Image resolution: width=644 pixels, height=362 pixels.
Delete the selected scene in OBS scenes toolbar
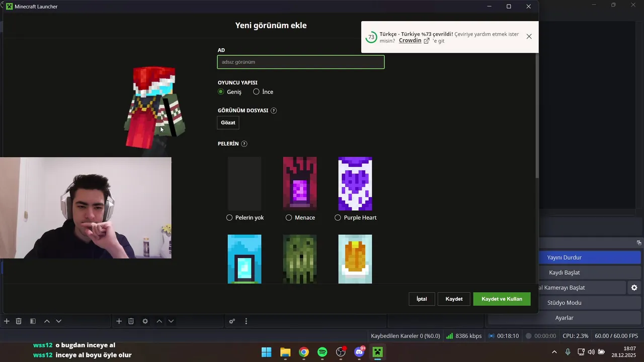tap(19, 321)
